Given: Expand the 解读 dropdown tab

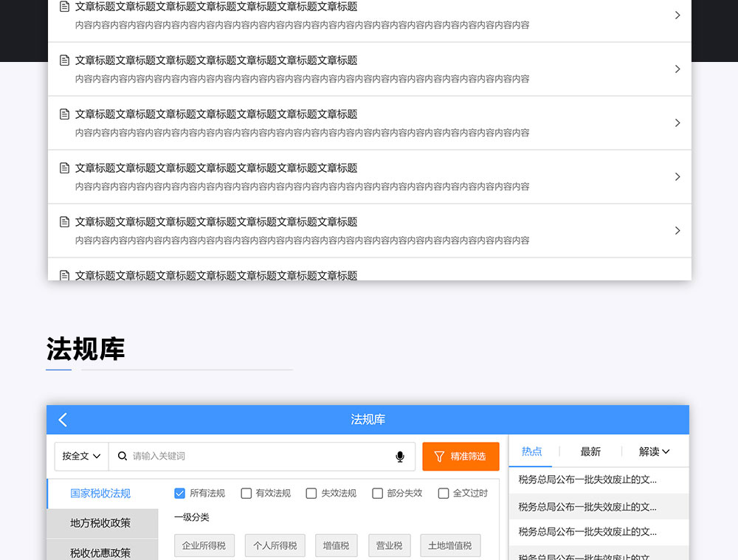Looking at the screenshot, I should (654, 452).
